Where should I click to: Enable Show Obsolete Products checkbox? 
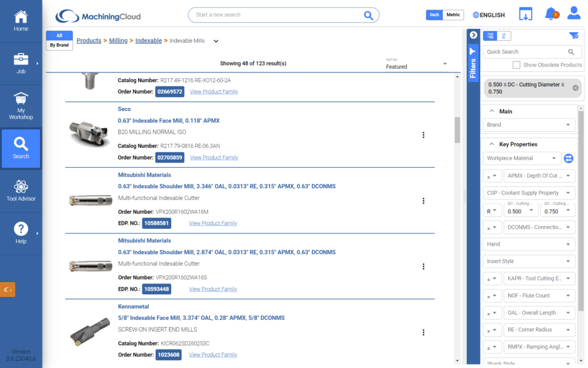(516, 65)
